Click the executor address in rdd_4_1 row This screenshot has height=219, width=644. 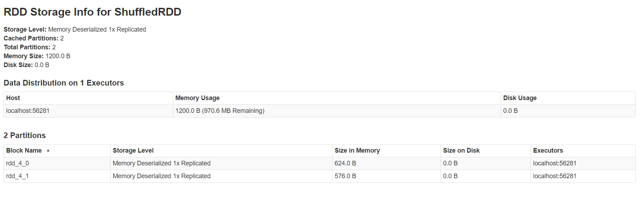pos(554,176)
